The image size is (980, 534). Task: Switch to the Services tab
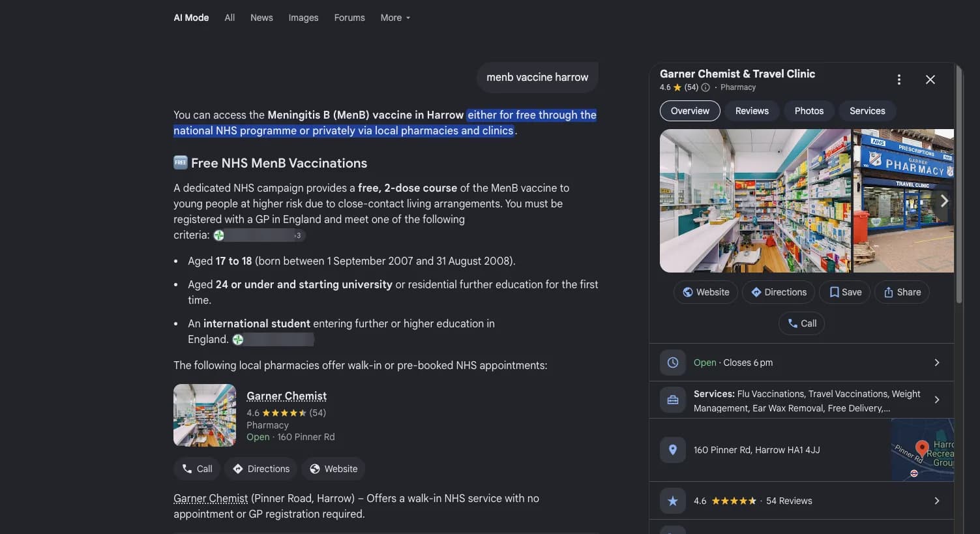[x=867, y=111]
